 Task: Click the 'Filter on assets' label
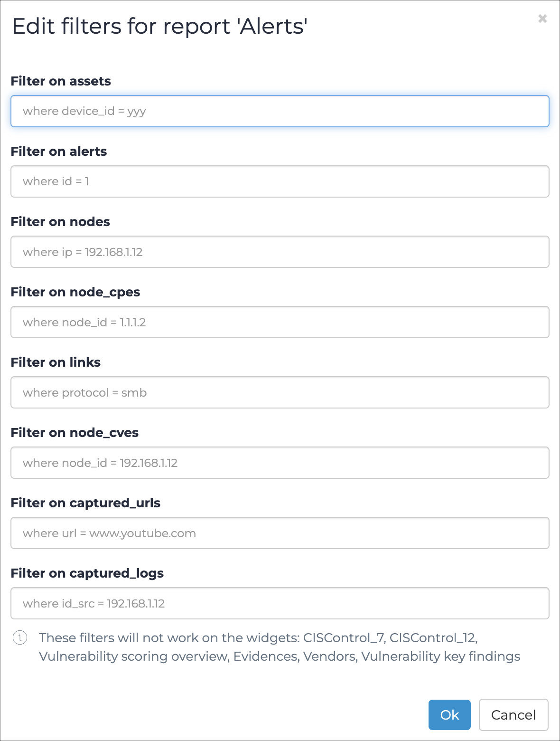pyautogui.click(x=61, y=81)
